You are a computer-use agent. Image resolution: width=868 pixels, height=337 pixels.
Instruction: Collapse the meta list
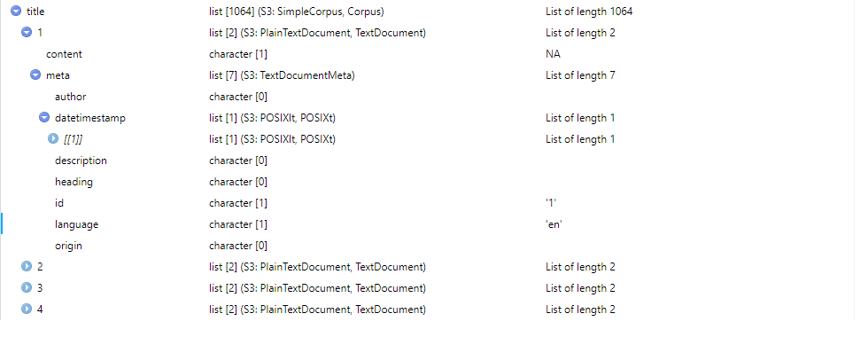pyautogui.click(x=35, y=75)
